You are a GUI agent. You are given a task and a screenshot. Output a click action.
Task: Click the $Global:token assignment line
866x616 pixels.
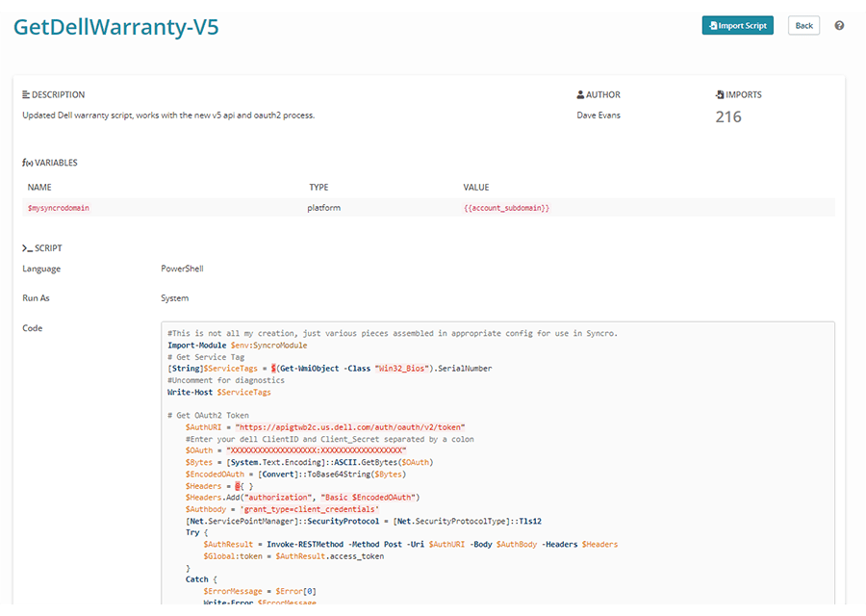point(293,556)
